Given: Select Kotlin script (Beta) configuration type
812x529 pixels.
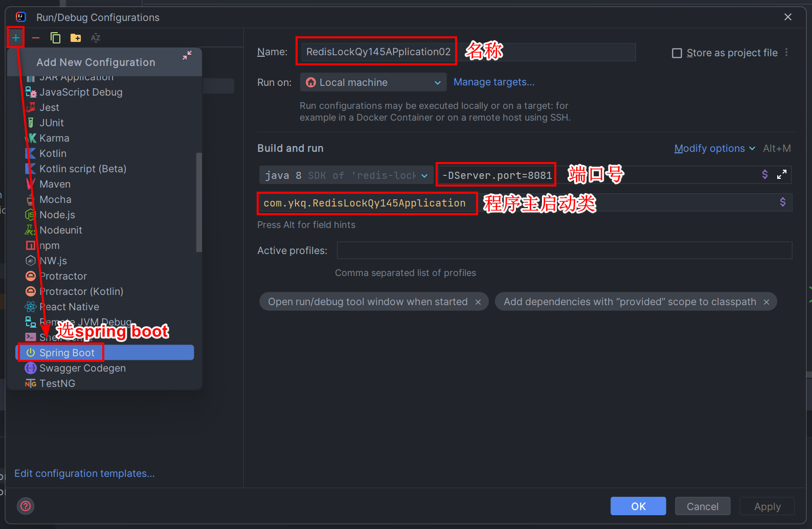Looking at the screenshot, I should pos(105,169).
